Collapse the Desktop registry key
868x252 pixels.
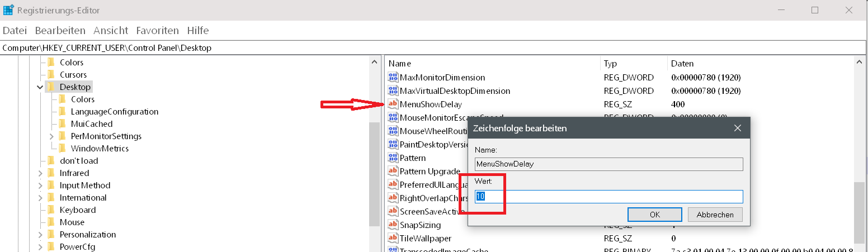coord(40,87)
